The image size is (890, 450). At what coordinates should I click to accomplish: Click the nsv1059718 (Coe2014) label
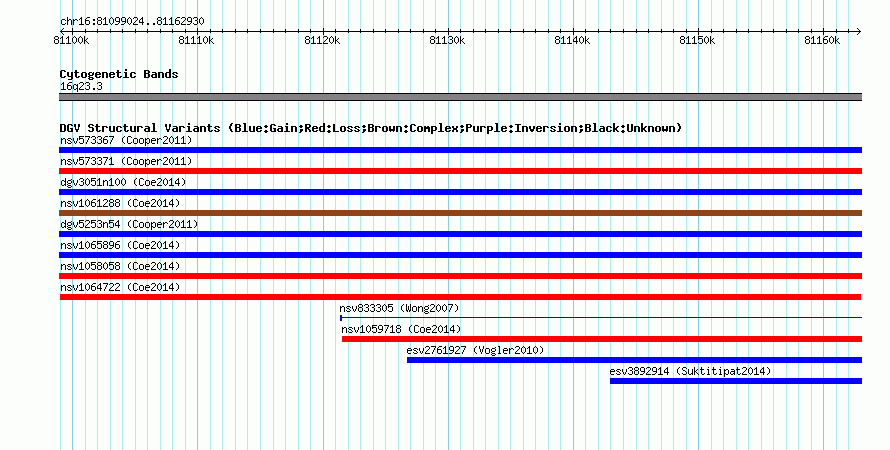[x=401, y=329]
